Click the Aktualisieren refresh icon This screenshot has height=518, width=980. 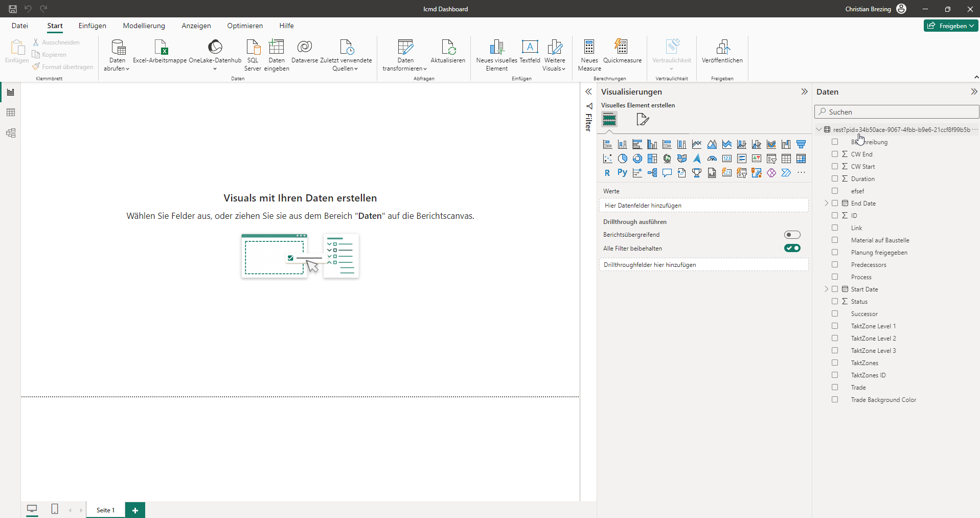[x=448, y=48]
